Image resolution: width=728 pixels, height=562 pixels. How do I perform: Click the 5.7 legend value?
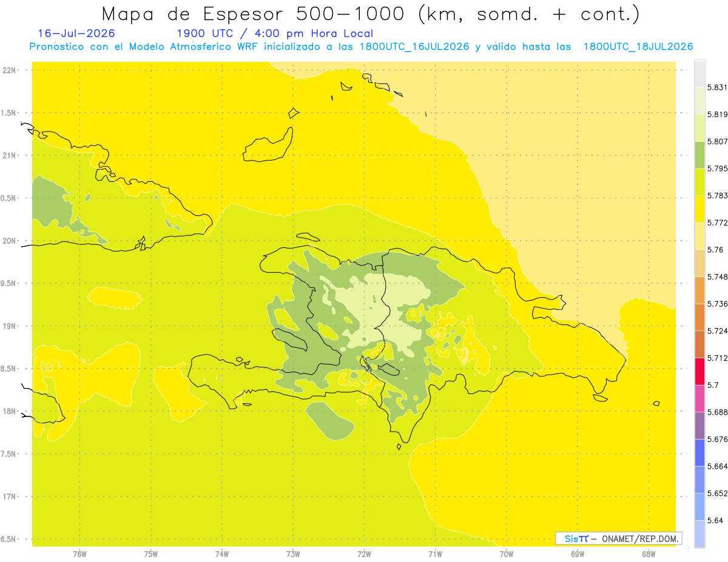click(713, 385)
